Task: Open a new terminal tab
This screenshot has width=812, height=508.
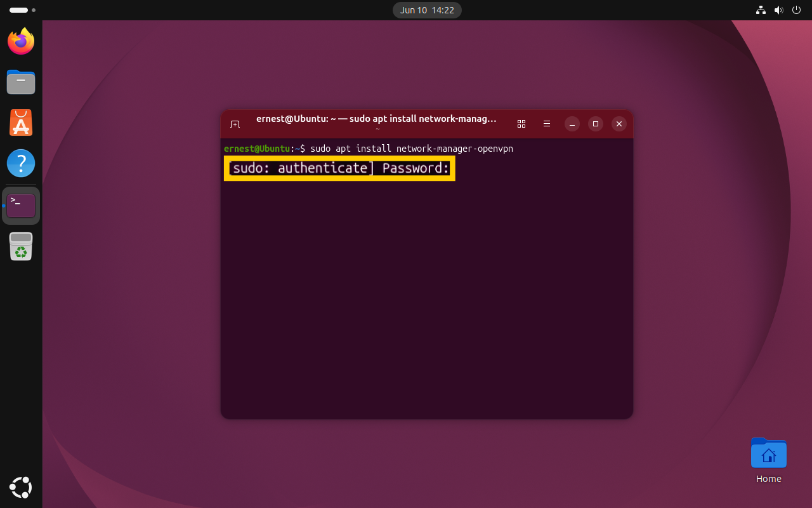Action: pyautogui.click(x=235, y=124)
